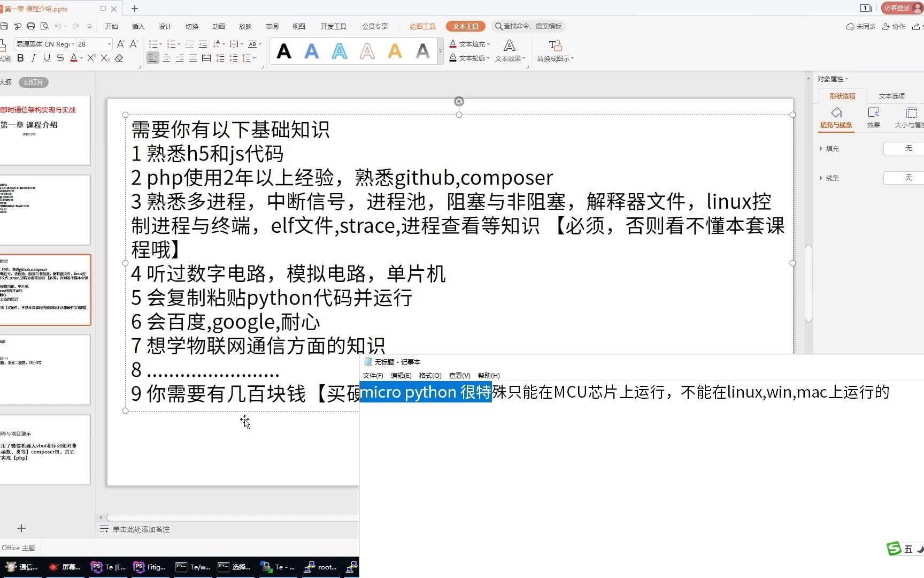The image size is (924, 578).
Task: Click the Sogou input method icon
Action: (x=894, y=549)
